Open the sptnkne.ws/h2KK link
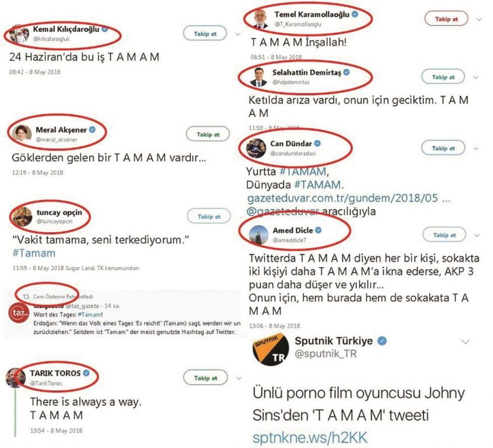 [x=310, y=437]
